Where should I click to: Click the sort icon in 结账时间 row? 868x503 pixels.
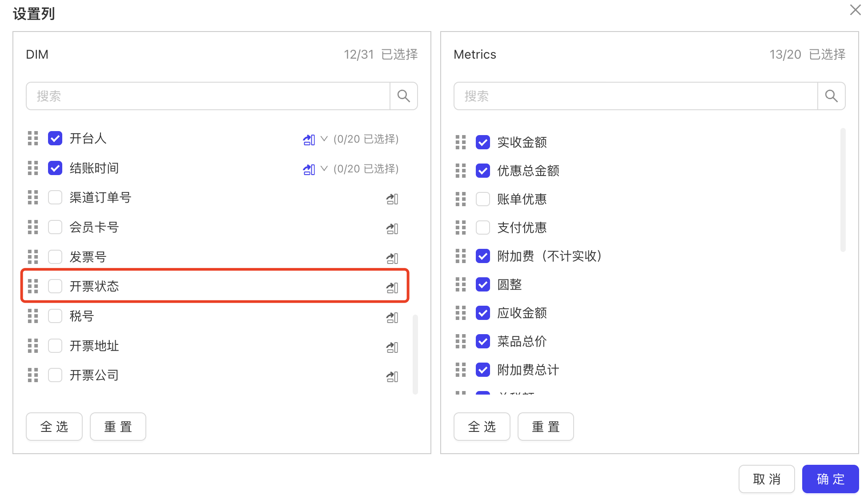(x=309, y=169)
